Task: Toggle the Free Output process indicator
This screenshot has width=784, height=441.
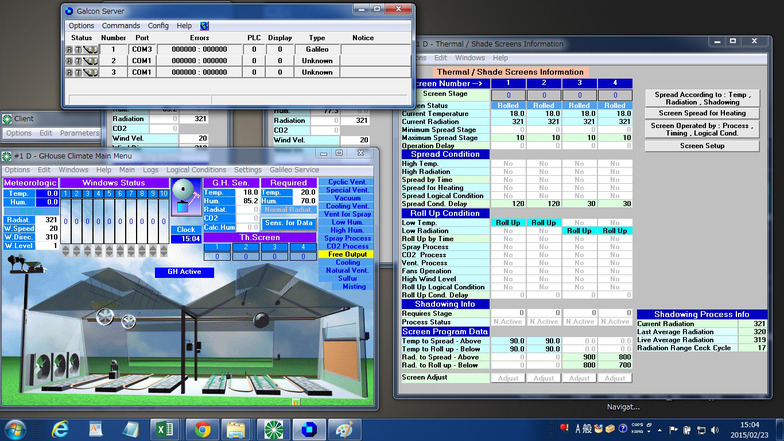Action: [x=345, y=254]
